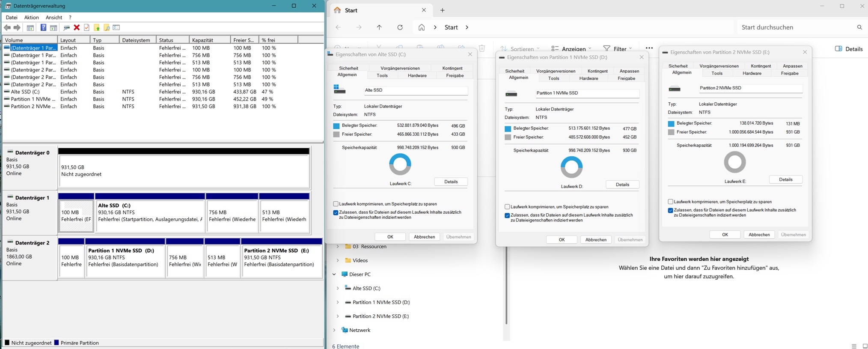Toggle indexing checkbox in Partition 1 (D:) dialog
Viewport: 868px width, 349px height.
point(507,215)
